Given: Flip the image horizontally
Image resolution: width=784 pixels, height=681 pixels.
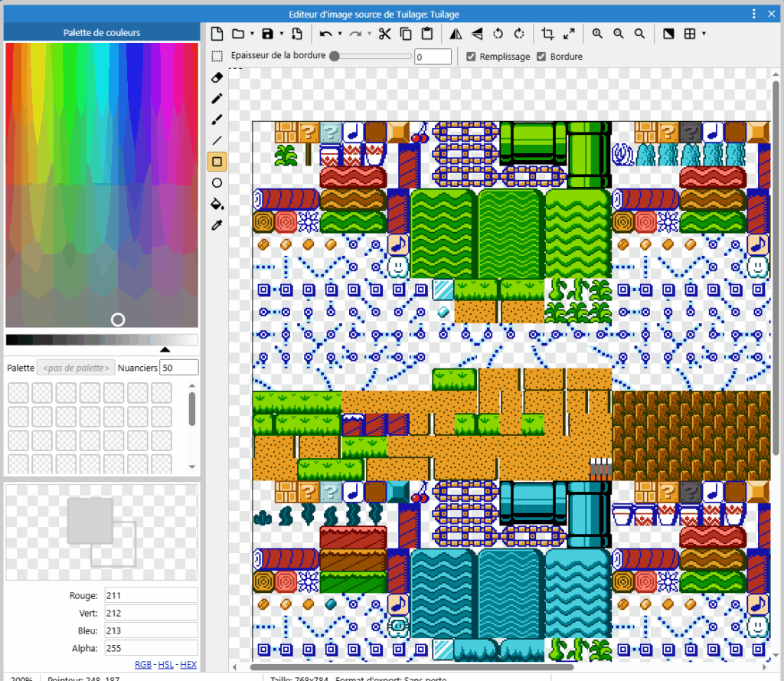Looking at the screenshot, I should (456, 34).
